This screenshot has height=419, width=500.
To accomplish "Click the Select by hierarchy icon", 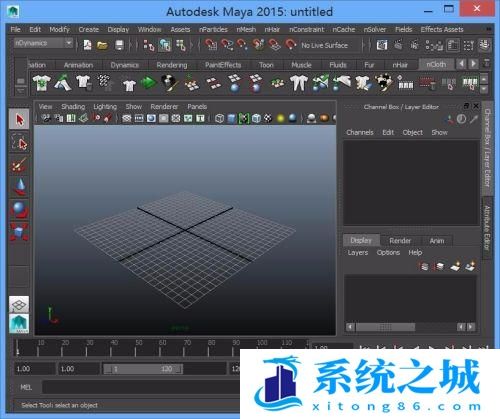I will click(149, 45).
